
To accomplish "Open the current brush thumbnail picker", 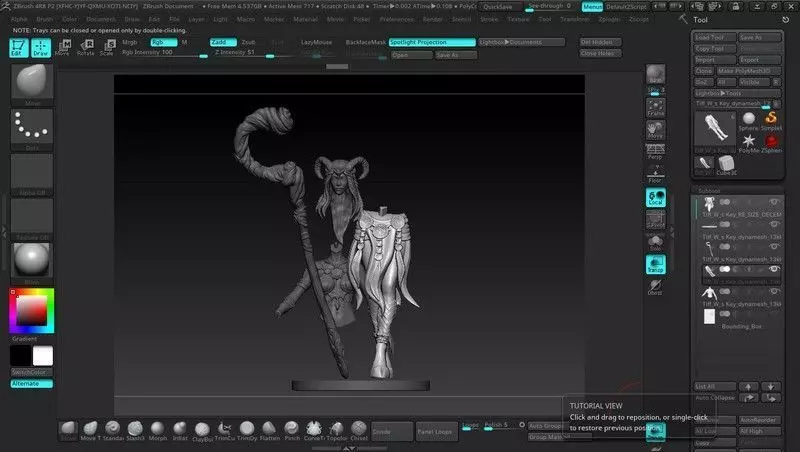I will point(32,82).
